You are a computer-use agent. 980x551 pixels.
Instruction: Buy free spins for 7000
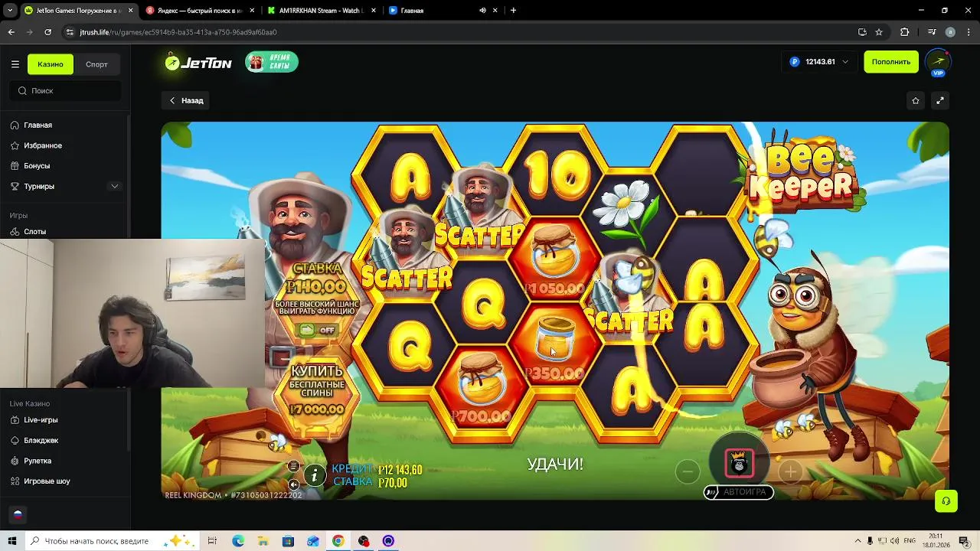[x=317, y=391]
